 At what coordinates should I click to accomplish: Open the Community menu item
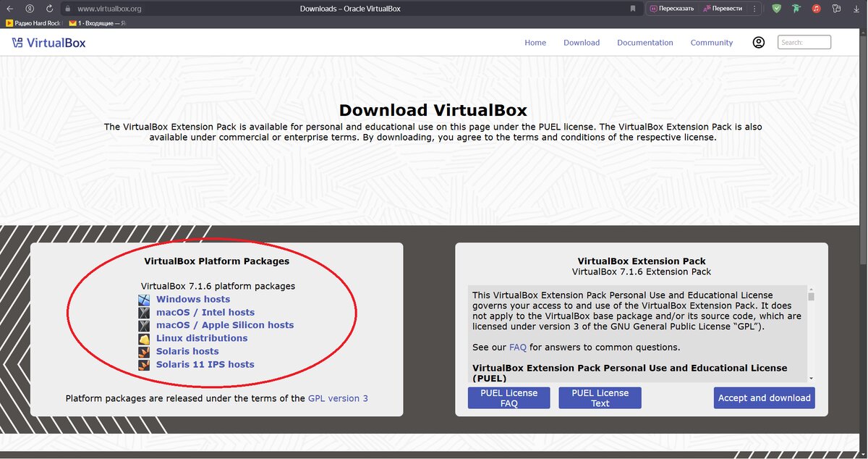[x=712, y=43]
